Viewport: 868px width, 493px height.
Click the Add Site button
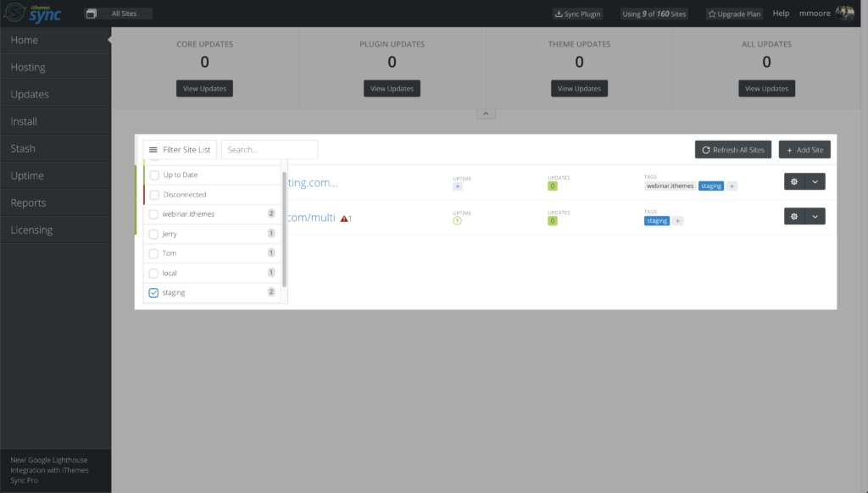pyautogui.click(x=804, y=149)
